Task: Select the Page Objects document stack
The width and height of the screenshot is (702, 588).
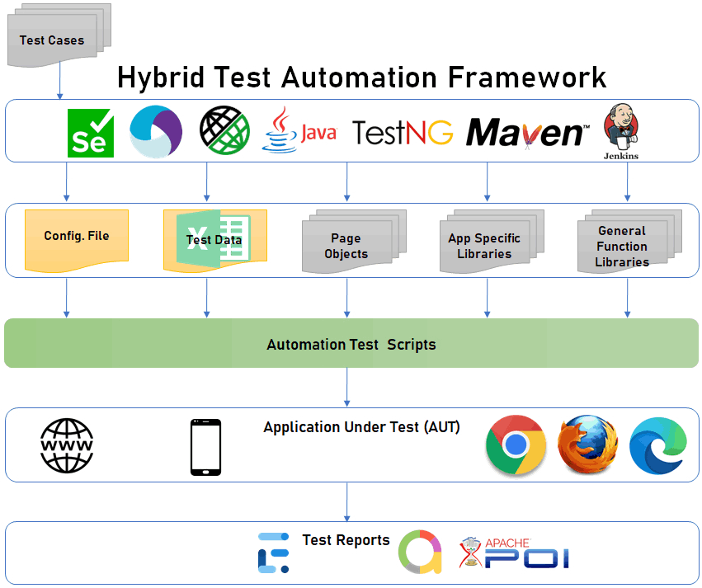Action: click(354, 241)
